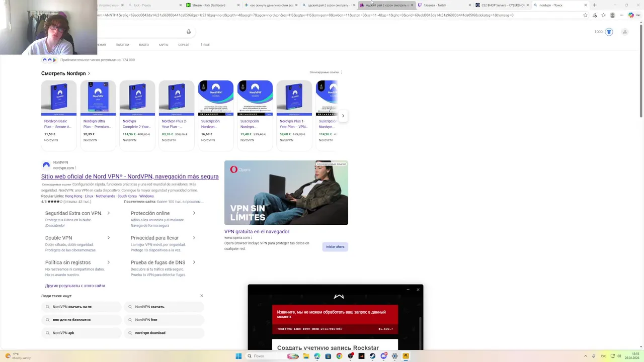Expand 'Política sin registros' chevron

109,262
